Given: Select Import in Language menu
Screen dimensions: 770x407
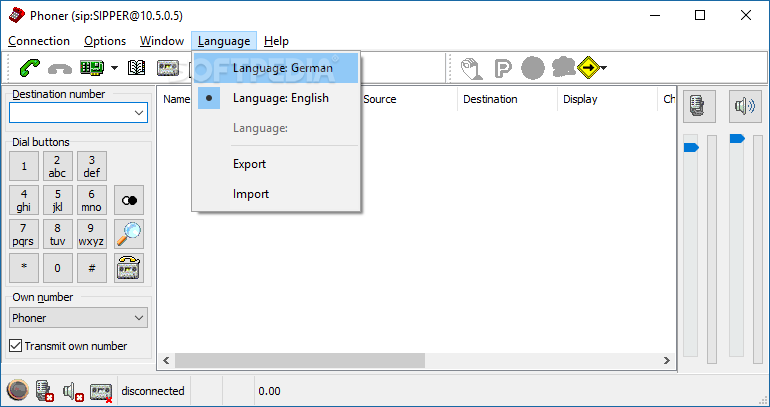Looking at the screenshot, I should click(x=277, y=194).
